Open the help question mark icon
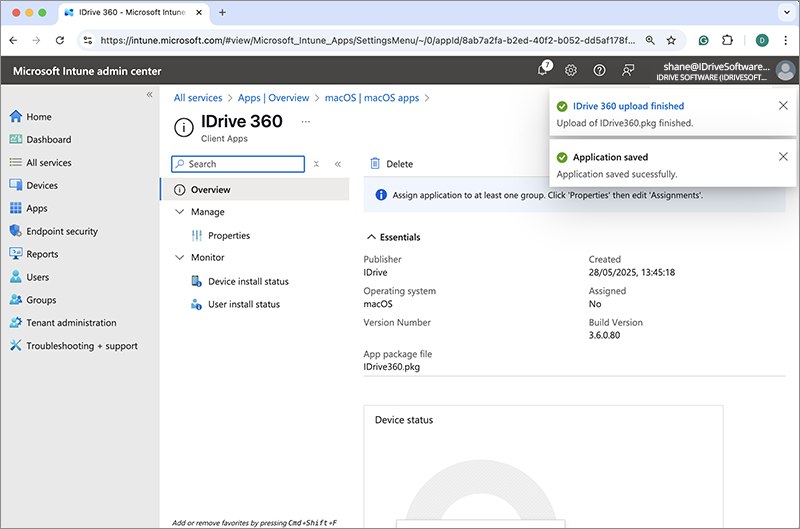 point(599,70)
